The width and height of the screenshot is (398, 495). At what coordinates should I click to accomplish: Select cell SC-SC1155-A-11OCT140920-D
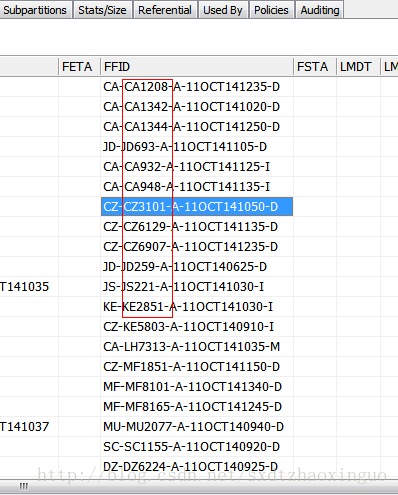[197, 447]
